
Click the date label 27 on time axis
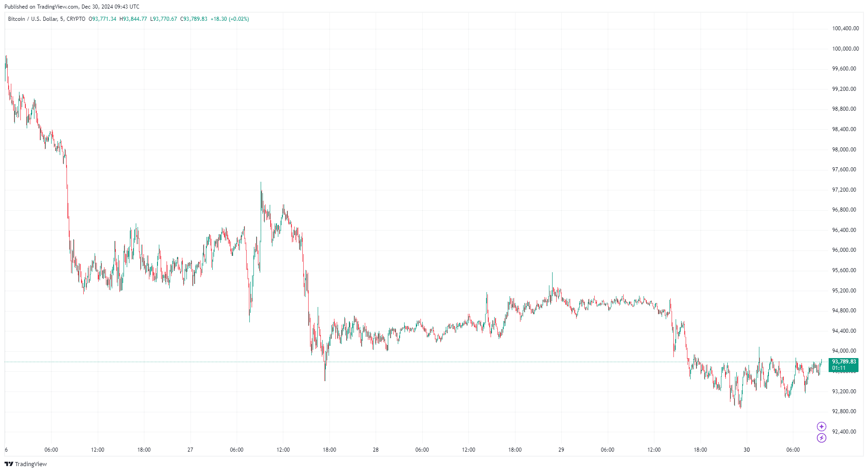190,450
